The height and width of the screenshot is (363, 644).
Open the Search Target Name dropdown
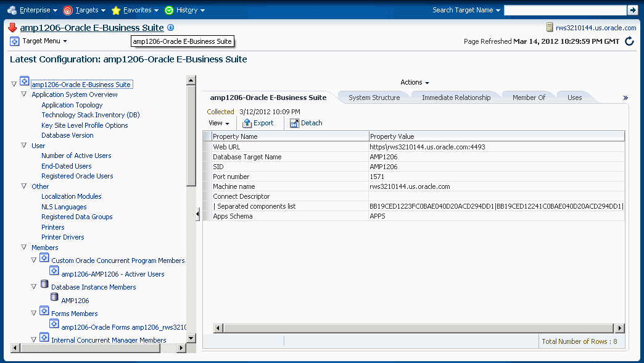point(466,10)
